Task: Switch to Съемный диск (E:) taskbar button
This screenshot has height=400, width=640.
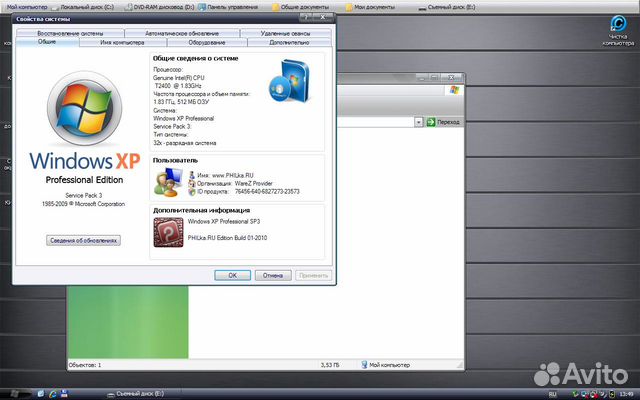Action: click(136, 394)
